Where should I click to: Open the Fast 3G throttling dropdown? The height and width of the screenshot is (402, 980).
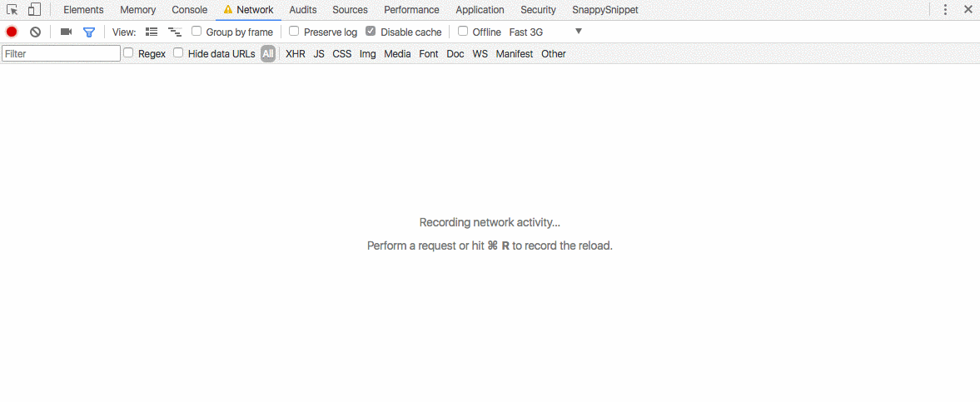545,32
